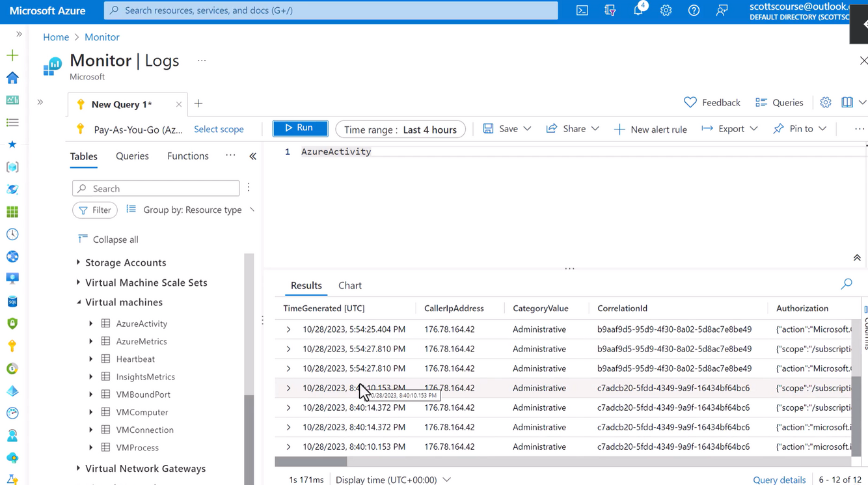Open Cloud Shell from the top bar
The height and width of the screenshot is (485, 868).
point(582,10)
